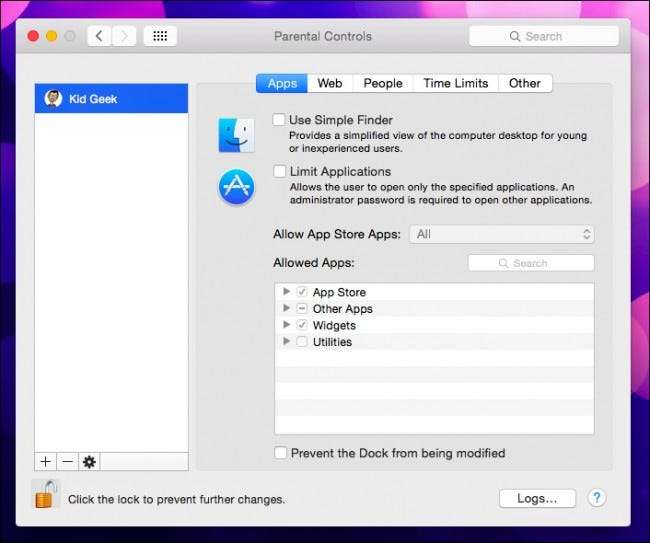Select the App Store row label

click(x=339, y=292)
